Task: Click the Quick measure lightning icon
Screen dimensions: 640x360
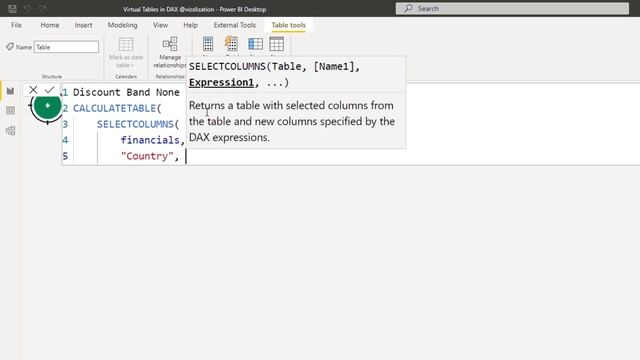Action: pos(231,44)
